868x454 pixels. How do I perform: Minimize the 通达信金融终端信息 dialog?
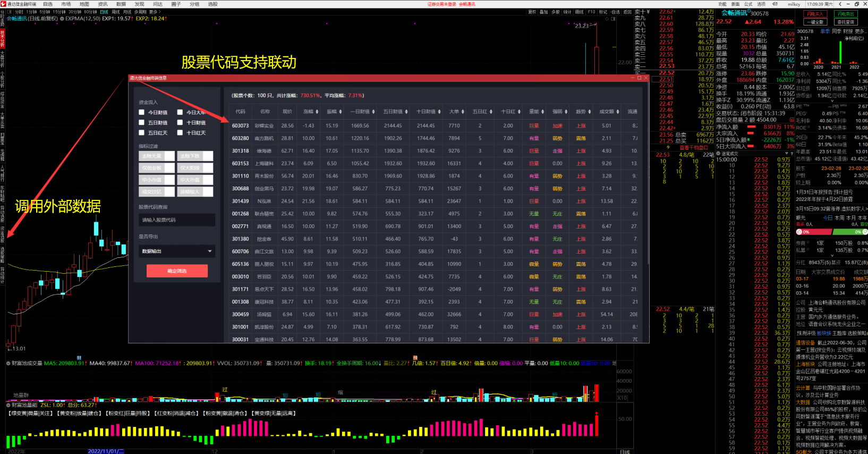(632, 78)
